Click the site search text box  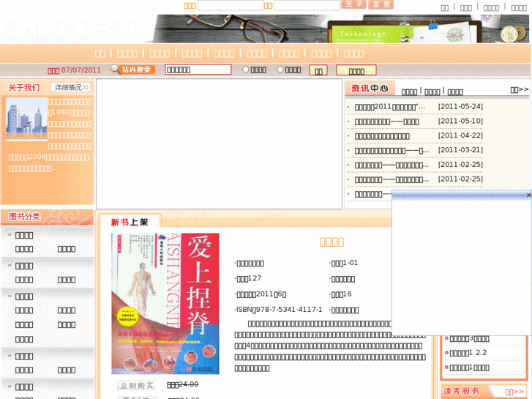tap(198, 70)
